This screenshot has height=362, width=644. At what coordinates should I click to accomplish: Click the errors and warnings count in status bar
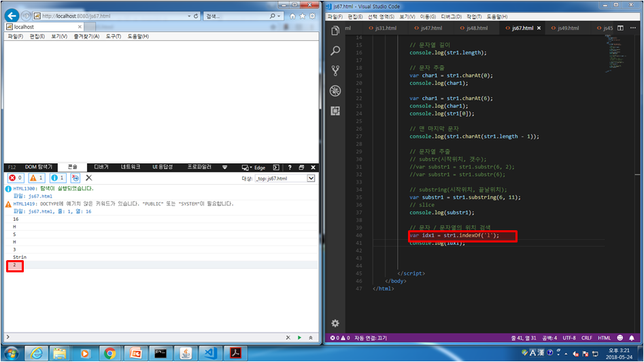click(x=340, y=338)
